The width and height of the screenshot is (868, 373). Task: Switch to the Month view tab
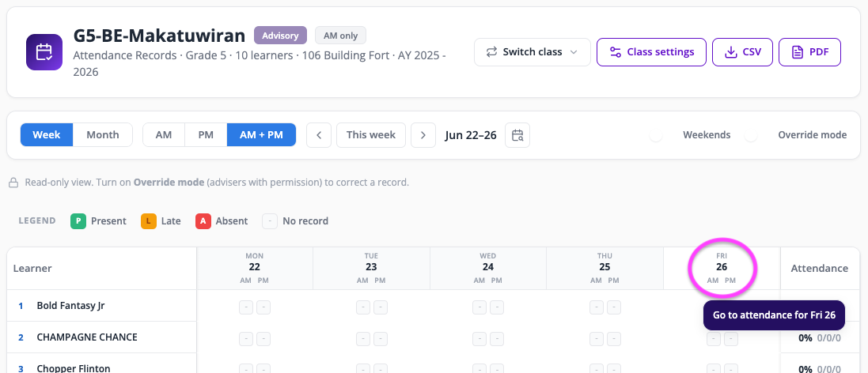[x=103, y=135]
